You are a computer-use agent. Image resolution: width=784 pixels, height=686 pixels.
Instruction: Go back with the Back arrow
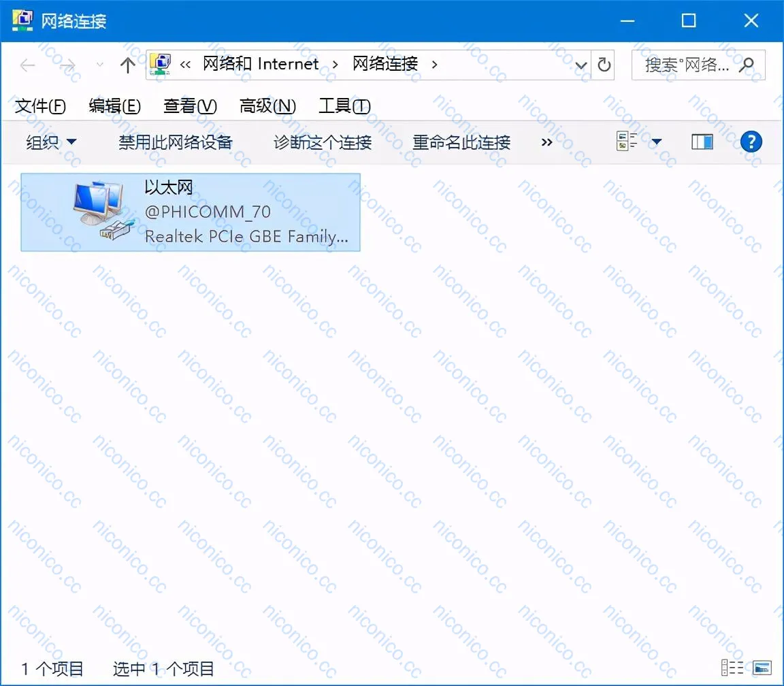27,65
